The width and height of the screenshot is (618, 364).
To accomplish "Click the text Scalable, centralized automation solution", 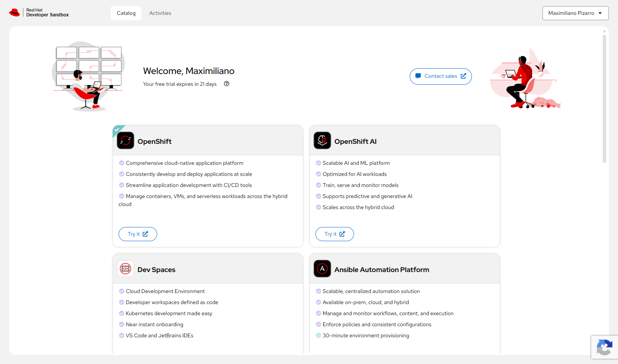I will (371, 291).
